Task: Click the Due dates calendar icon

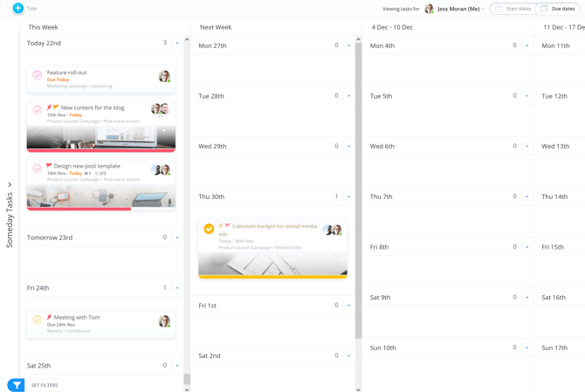Action: coord(544,8)
